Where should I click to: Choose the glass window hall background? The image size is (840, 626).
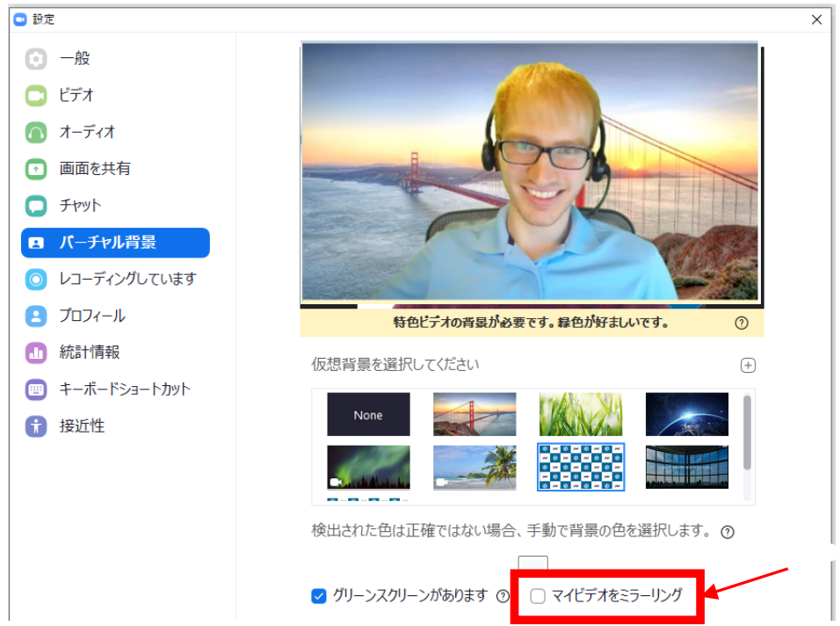(x=687, y=468)
